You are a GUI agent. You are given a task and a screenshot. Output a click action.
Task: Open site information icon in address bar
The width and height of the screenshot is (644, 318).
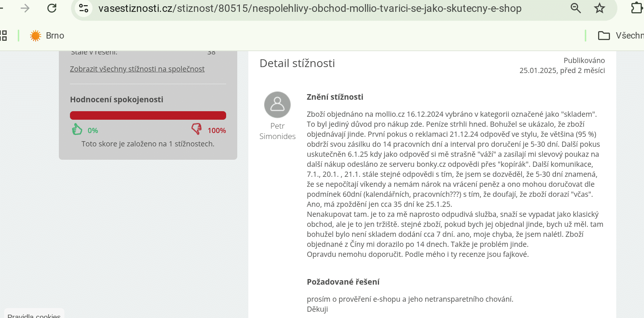(x=84, y=8)
